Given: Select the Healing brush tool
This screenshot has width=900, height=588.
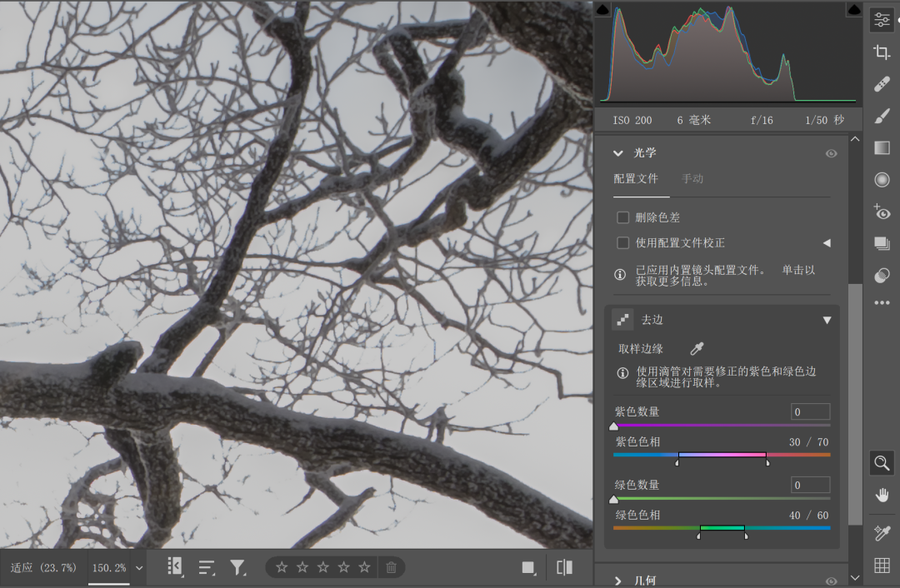Looking at the screenshot, I should [x=882, y=84].
